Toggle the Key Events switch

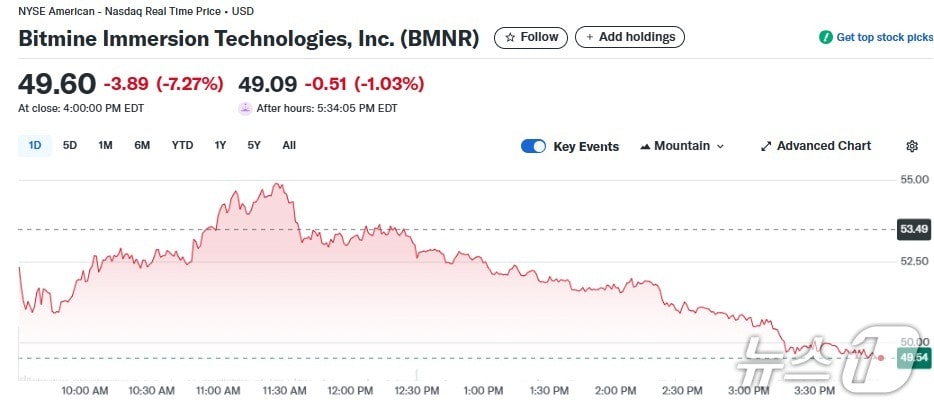click(x=534, y=146)
